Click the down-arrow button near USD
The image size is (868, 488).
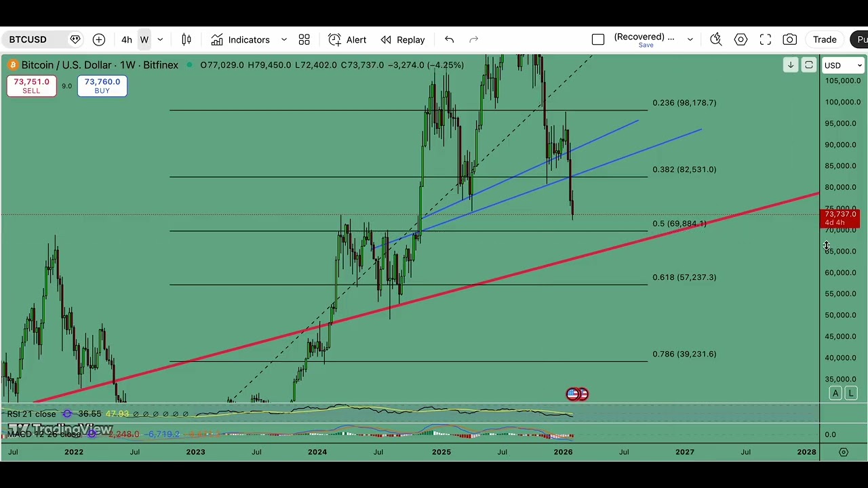tap(791, 65)
